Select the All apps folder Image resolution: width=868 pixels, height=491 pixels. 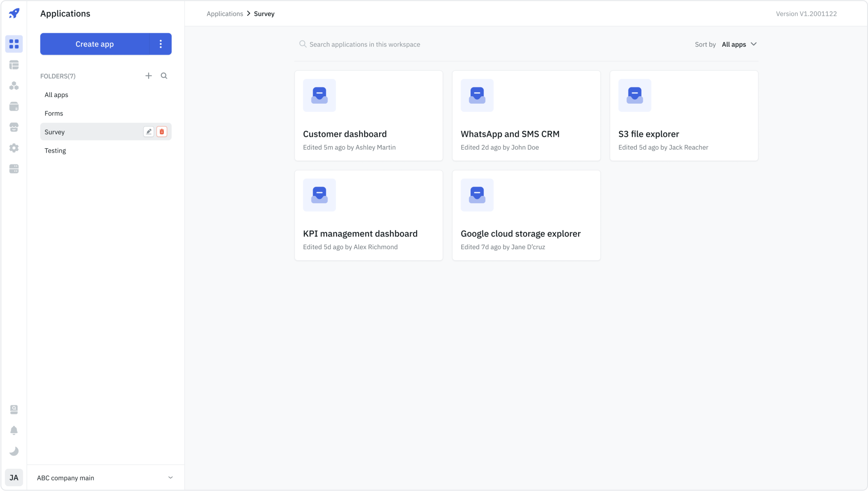pyautogui.click(x=56, y=95)
